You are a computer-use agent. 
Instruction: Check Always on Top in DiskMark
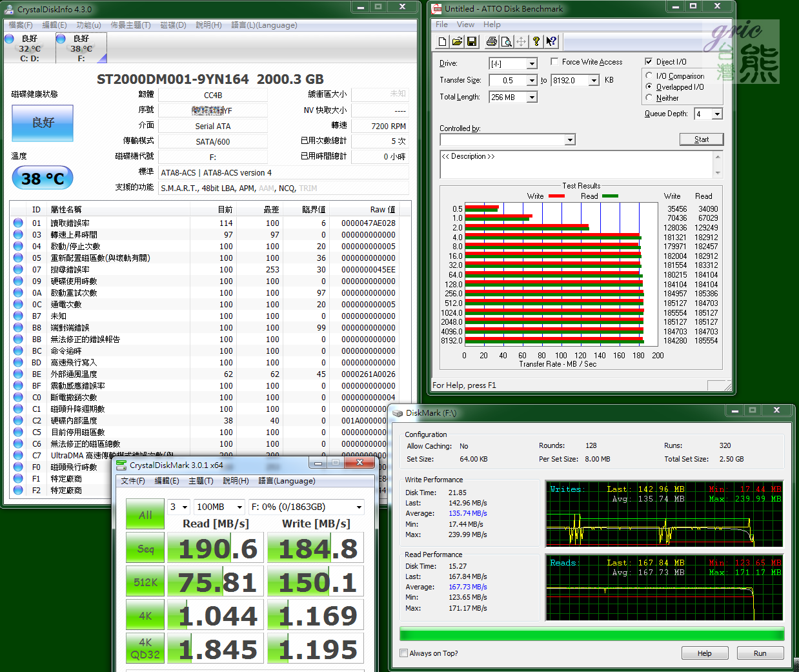[404, 653]
